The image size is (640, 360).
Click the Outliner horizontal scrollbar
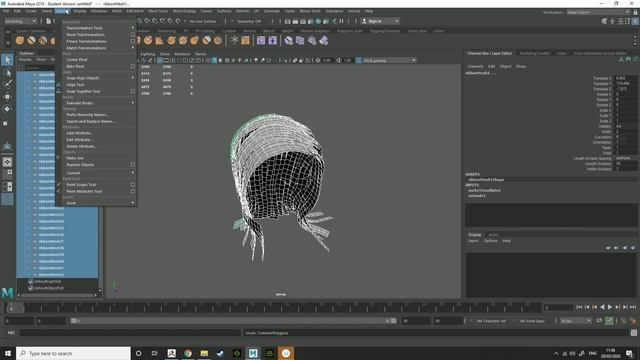tap(58, 295)
